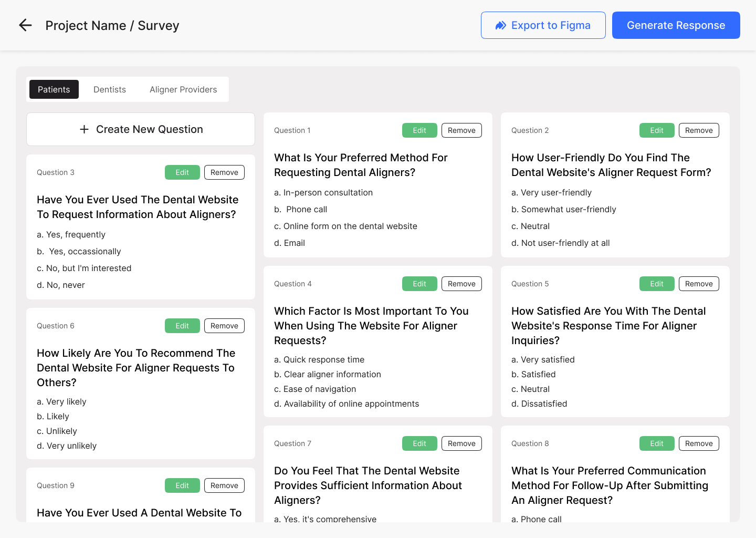This screenshot has height=538, width=756.
Task: Click option 'b. Phone call' in Question 1
Action: (x=300, y=210)
